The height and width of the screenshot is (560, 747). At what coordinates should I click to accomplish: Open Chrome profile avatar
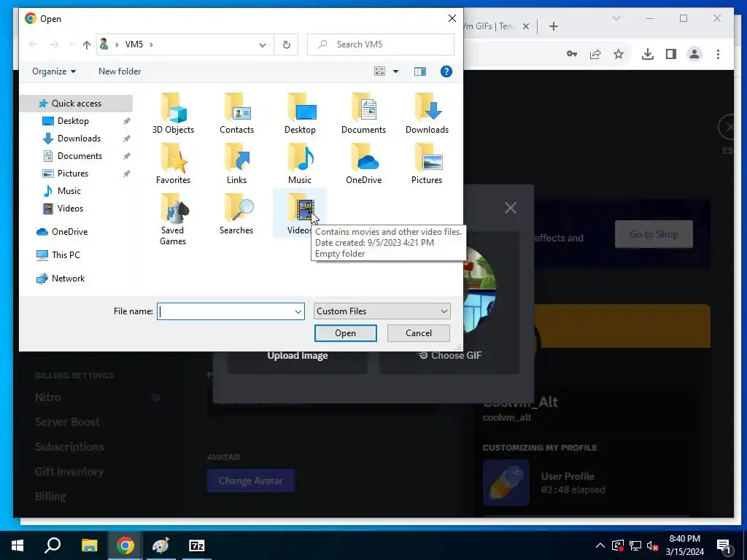tap(694, 54)
